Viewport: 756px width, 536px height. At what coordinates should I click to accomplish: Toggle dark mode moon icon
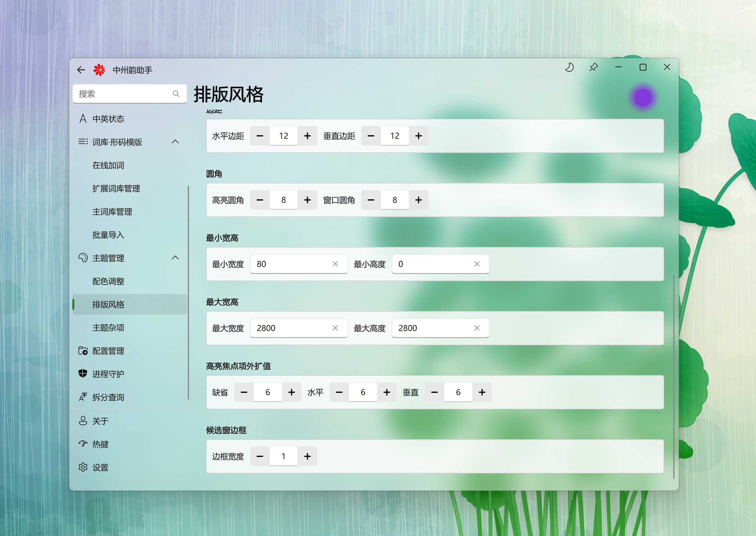569,67
